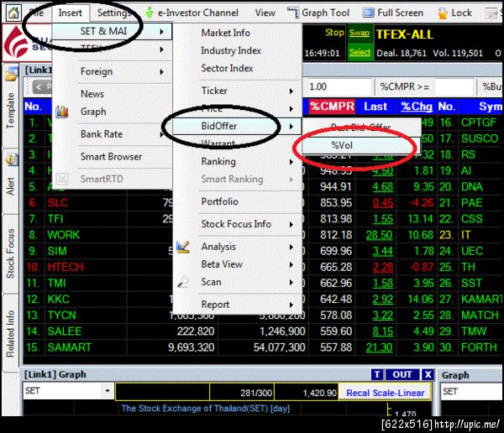The height and width of the screenshot is (433, 504).
Task: Open the Stock Focus side tab
Action: (11, 253)
